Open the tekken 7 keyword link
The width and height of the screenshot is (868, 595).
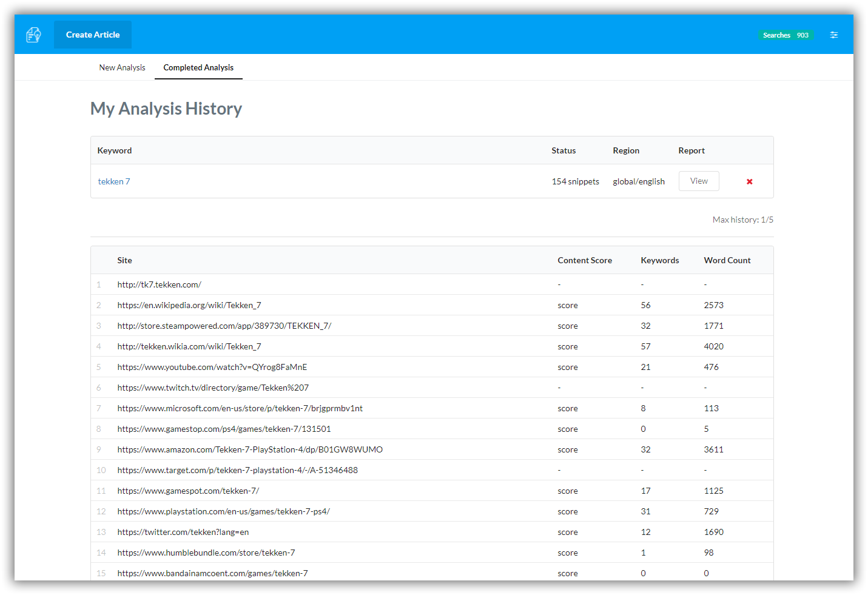point(114,181)
